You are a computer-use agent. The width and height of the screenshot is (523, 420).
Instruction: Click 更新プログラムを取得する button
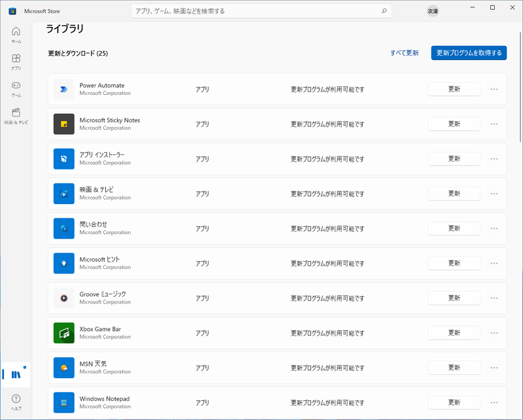click(469, 53)
